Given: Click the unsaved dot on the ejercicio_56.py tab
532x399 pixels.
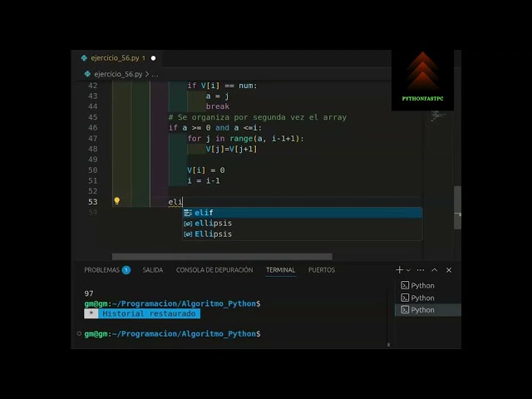Looking at the screenshot, I should 153,58.
